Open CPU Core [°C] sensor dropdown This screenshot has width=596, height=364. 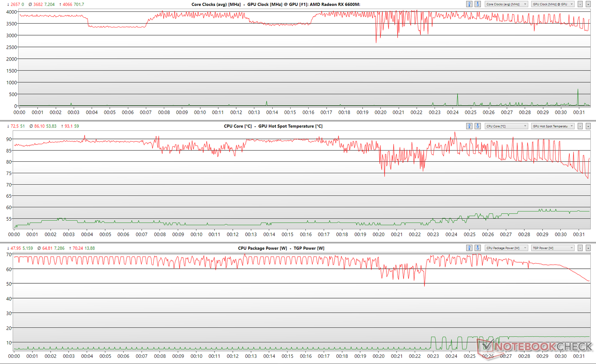click(x=506, y=126)
